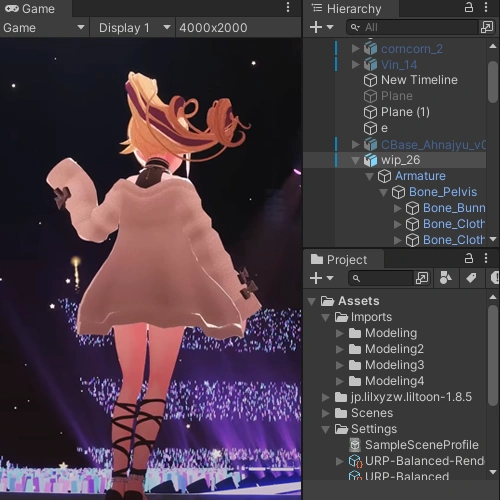Collapse the Bone_Pelvis node
Image resolution: width=500 pixels, height=500 pixels.
click(x=383, y=192)
